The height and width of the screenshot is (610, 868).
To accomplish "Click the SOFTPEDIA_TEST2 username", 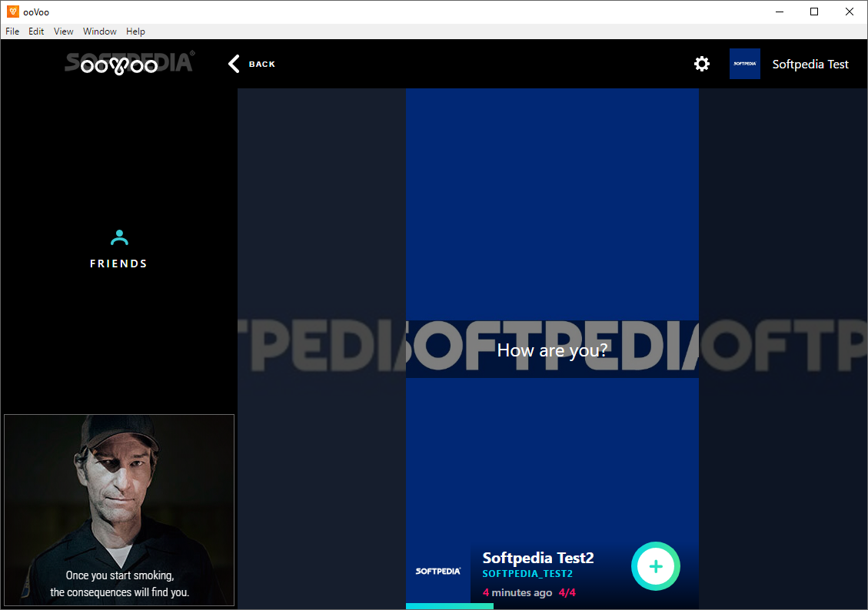I will [x=527, y=574].
